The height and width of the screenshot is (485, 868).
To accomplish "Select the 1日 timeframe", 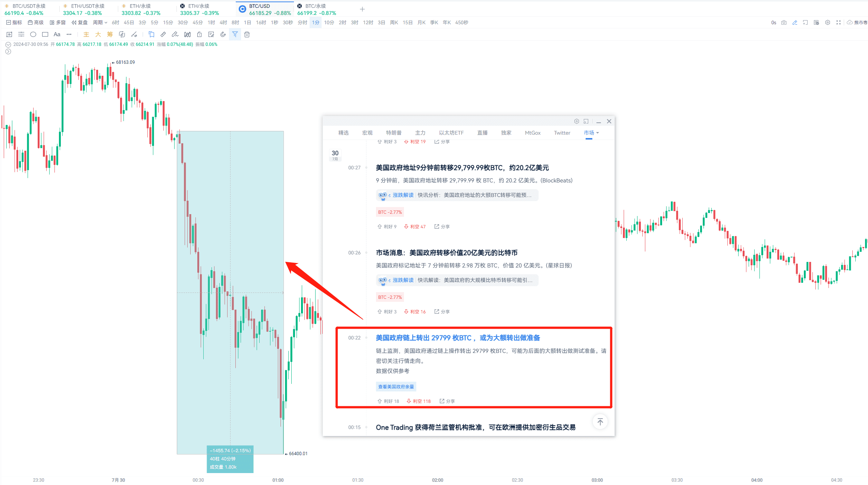I will (x=247, y=22).
